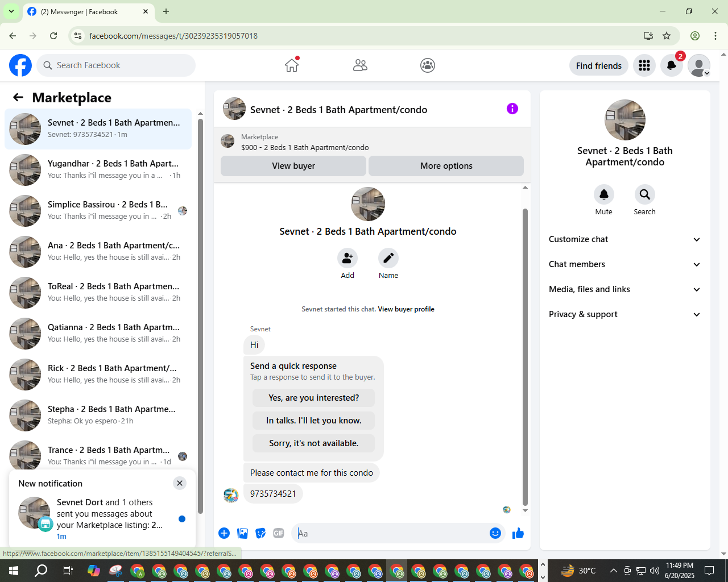Go back using the Marketplace back arrow

point(18,97)
